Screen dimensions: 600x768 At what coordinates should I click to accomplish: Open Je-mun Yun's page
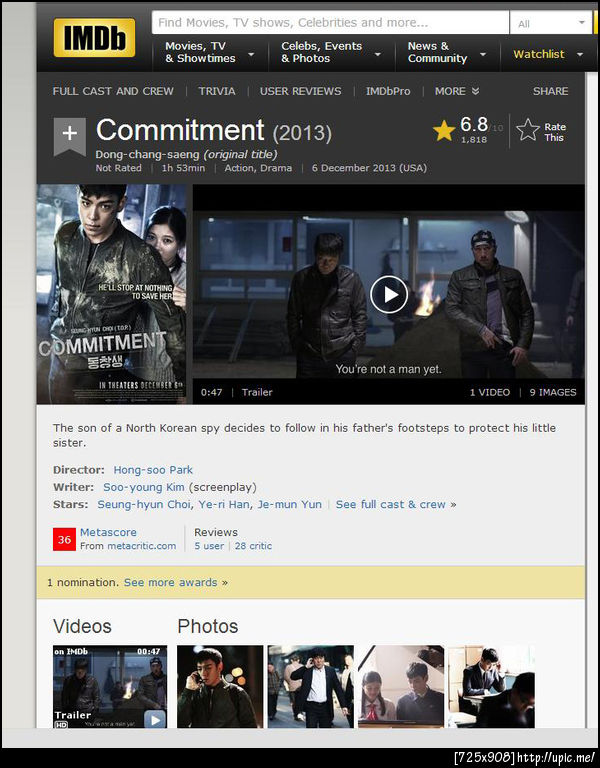click(x=289, y=504)
